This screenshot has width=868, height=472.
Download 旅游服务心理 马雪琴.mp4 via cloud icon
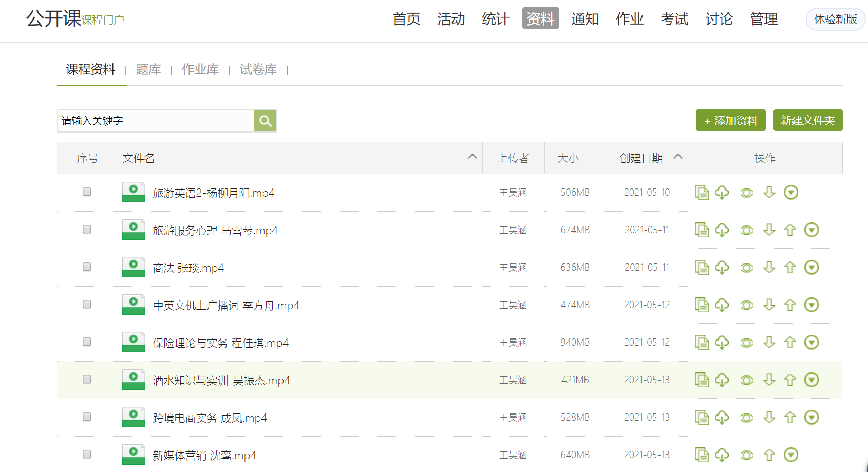[x=722, y=230]
